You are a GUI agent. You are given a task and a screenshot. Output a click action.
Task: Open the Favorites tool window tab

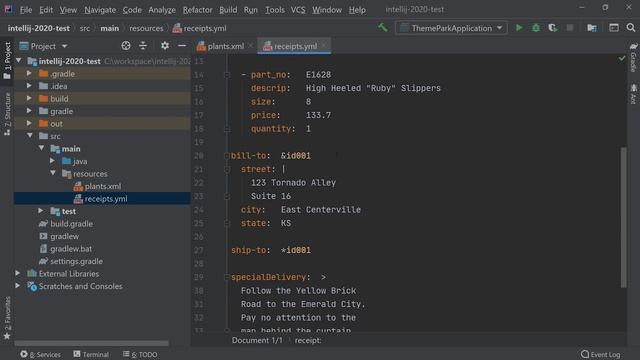click(7, 318)
